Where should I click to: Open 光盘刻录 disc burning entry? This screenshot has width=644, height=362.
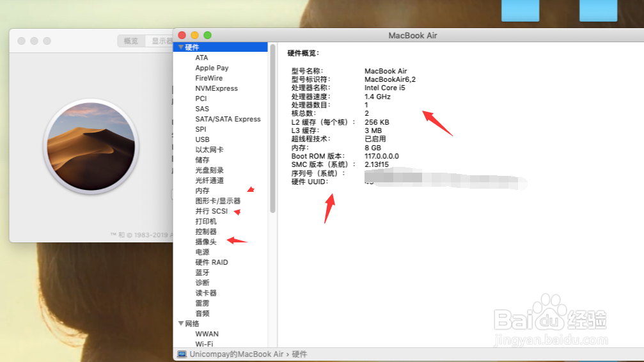(x=210, y=170)
